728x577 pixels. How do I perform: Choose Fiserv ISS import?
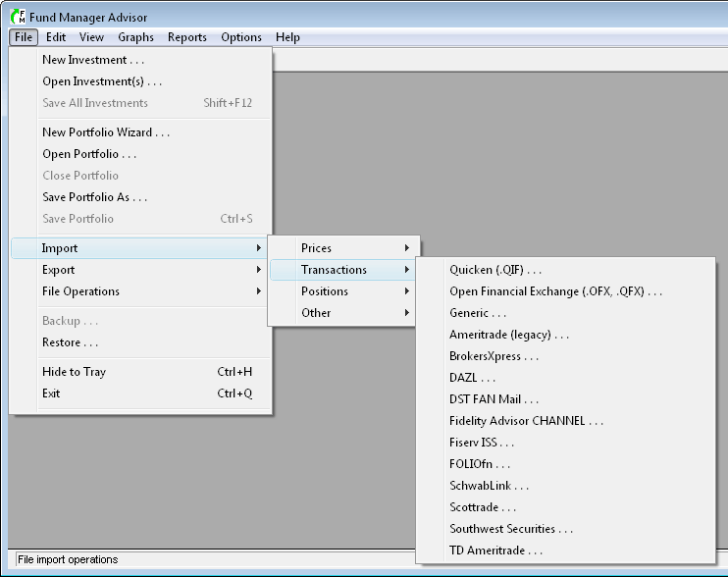coord(565,443)
